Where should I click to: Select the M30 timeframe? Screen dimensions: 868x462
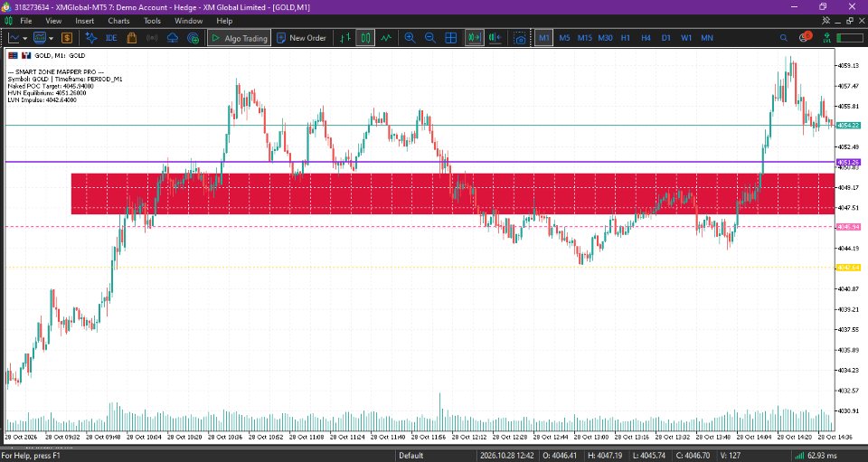(x=605, y=38)
